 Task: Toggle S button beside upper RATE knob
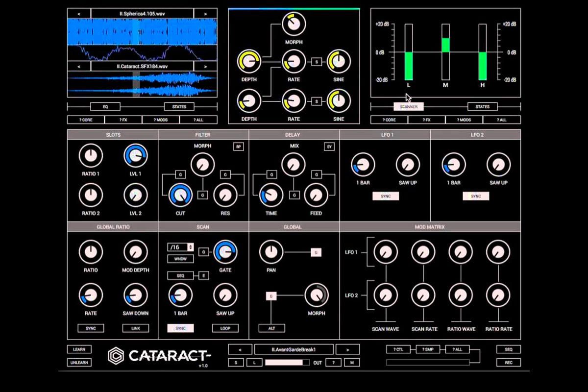click(x=317, y=62)
